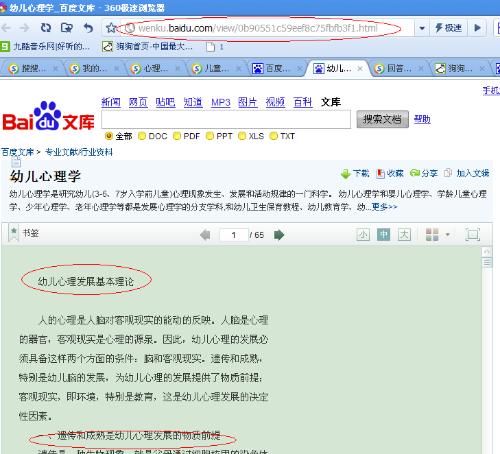Image resolution: width=500 pixels, height=454 pixels.
Task: Click the 专业文献/行业资料 breadcrumb link
Action: pyautogui.click(x=79, y=152)
